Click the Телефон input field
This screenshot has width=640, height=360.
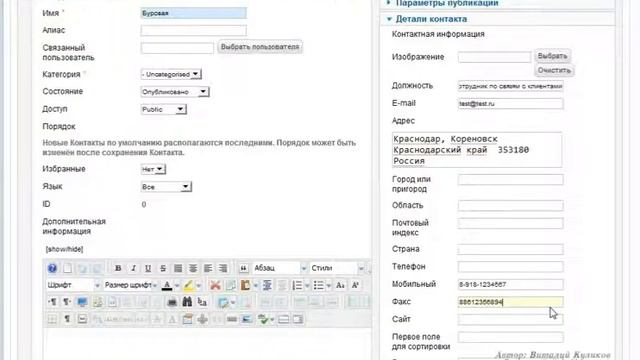point(510,267)
